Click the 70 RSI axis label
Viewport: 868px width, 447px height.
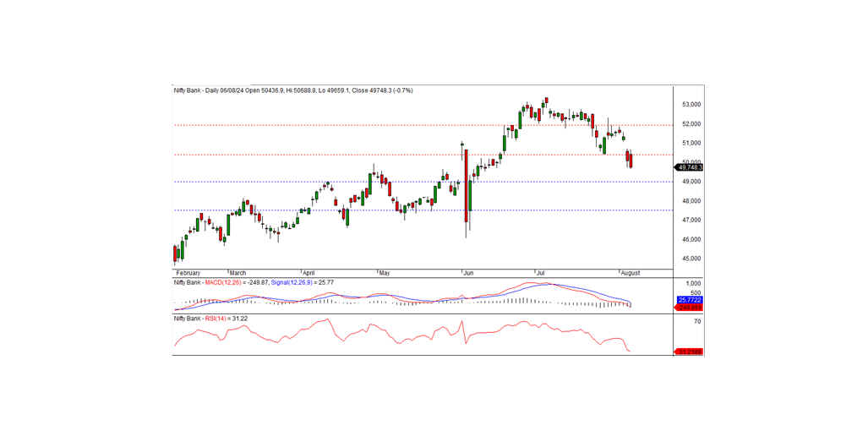[697, 321]
